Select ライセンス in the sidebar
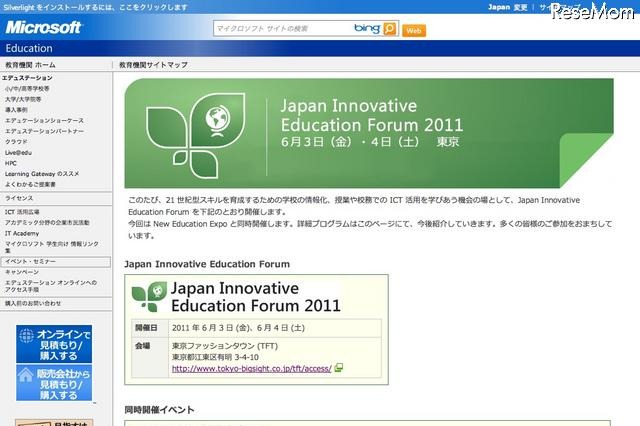 19,198
